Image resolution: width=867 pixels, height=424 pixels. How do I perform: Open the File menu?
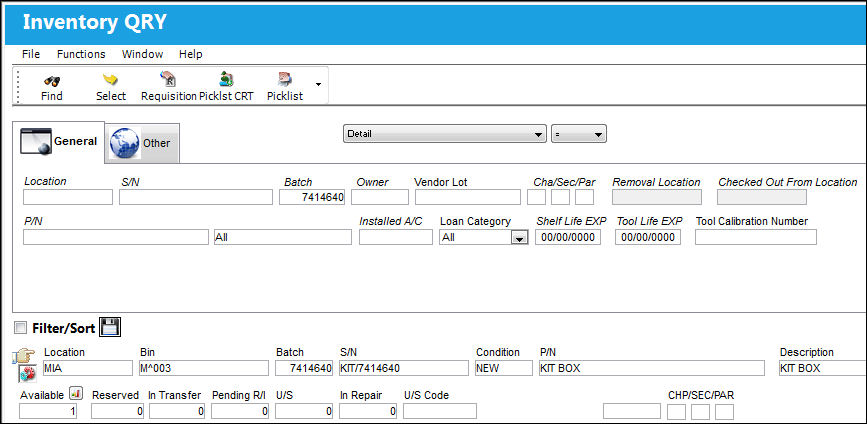31,54
